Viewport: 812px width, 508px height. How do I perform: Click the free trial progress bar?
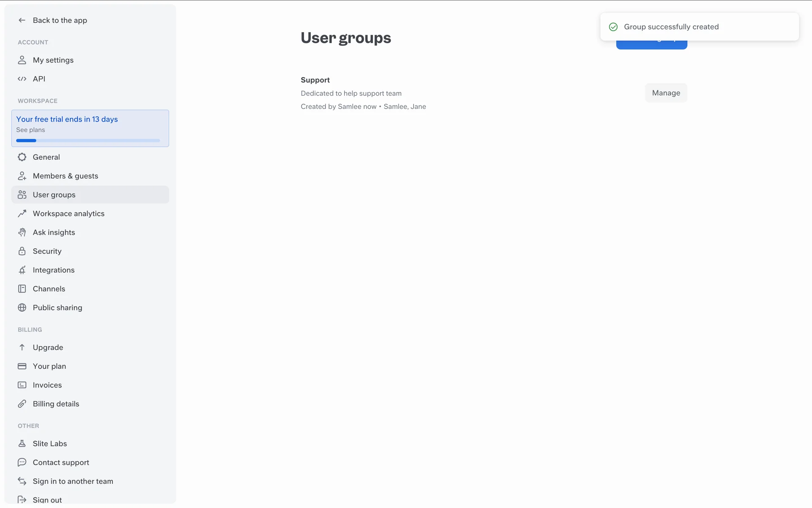(x=88, y=141)
